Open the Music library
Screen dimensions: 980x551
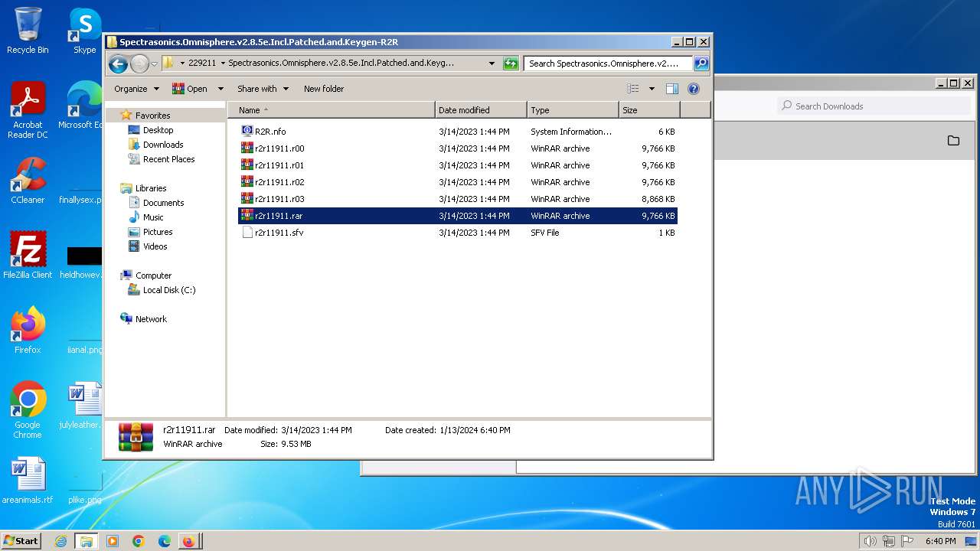[x=153, y=217]
